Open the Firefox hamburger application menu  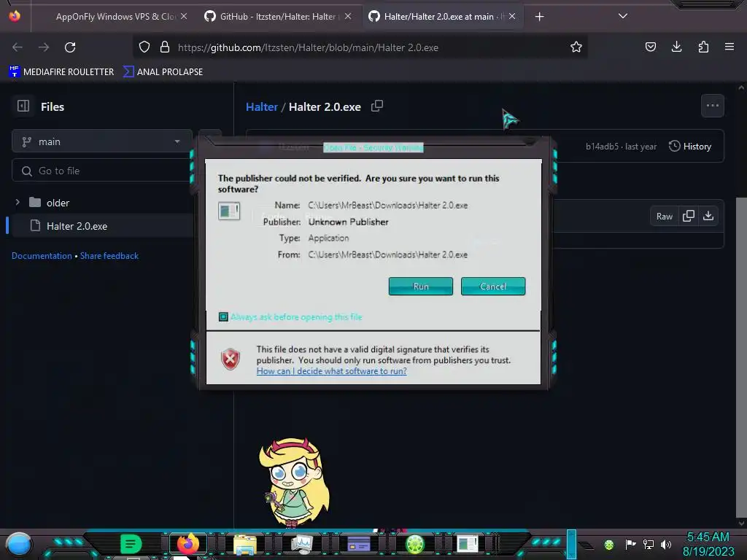click(729, 47)
